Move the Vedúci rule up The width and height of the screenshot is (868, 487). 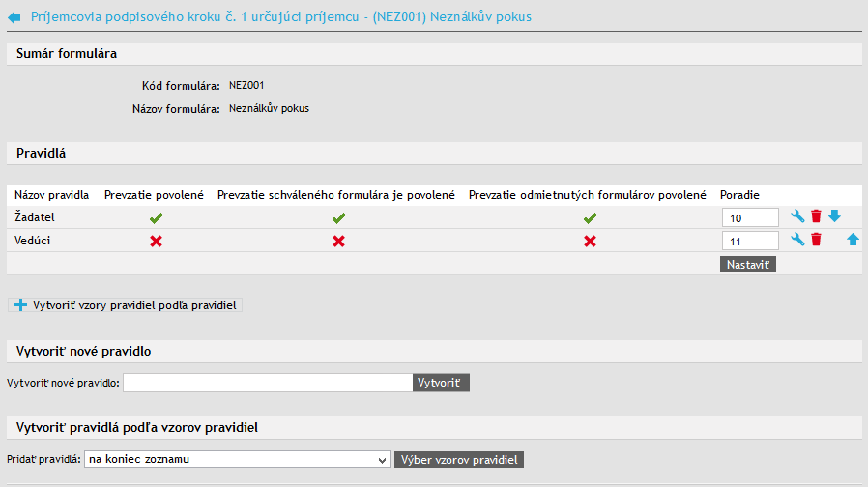point(853,240)
